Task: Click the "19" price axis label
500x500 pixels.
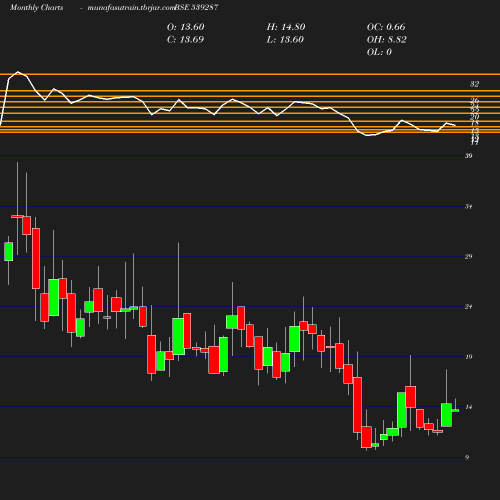Action: [469, 357]
